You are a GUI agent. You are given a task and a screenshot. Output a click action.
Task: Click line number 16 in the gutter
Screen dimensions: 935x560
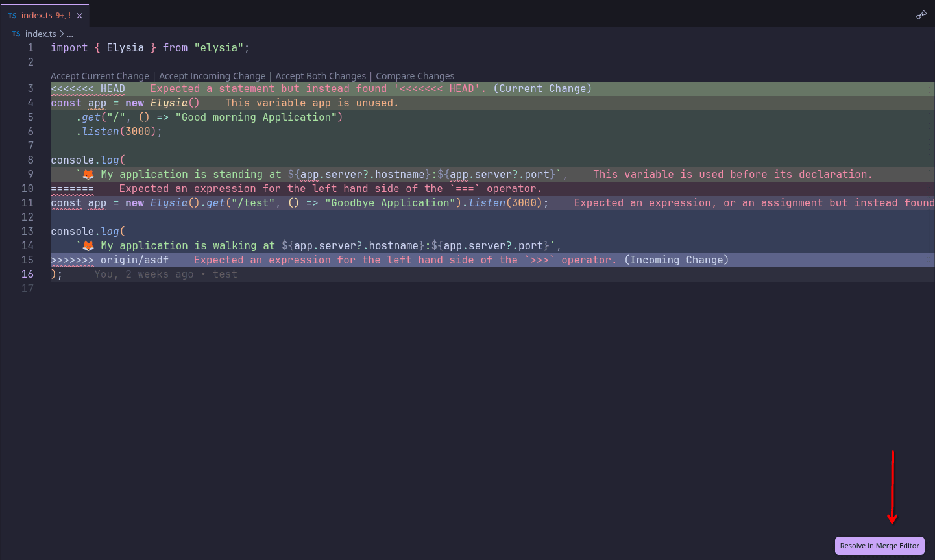pyautogui.click(x=27, y=274)
